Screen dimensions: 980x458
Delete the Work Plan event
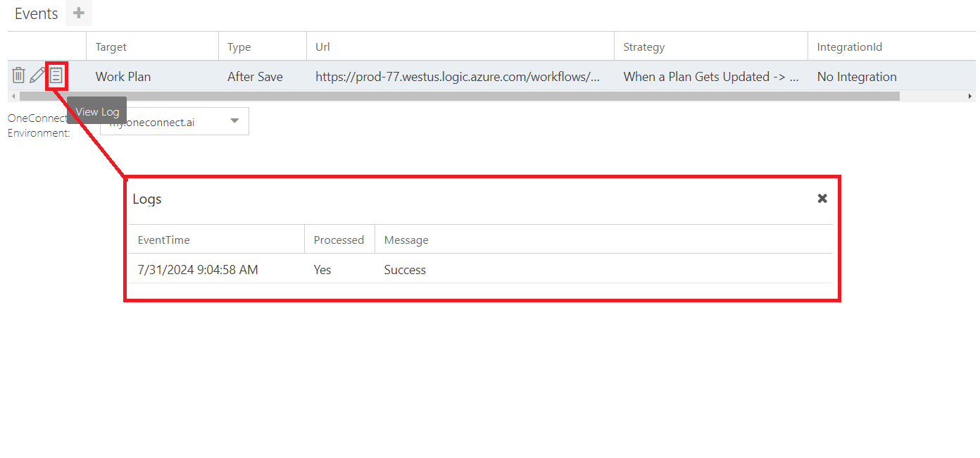click(18, 75)
